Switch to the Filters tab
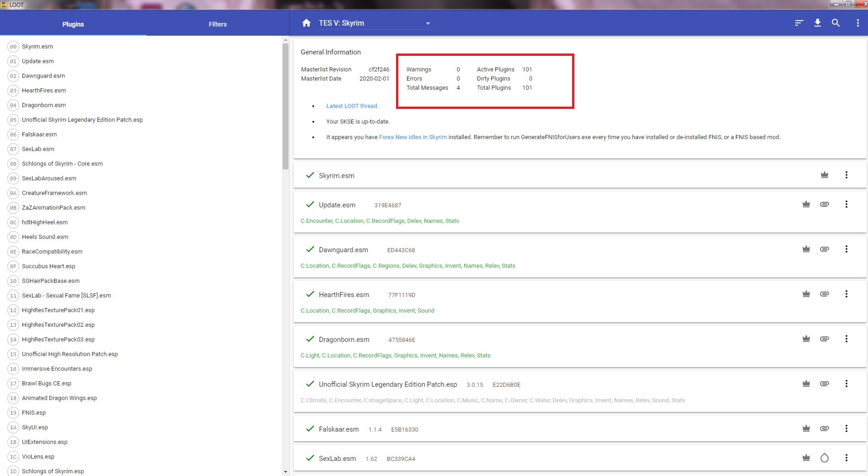Image resolution: width=868 pixels, height=476 pixels. pyautogui.click(x=218, y=24)
